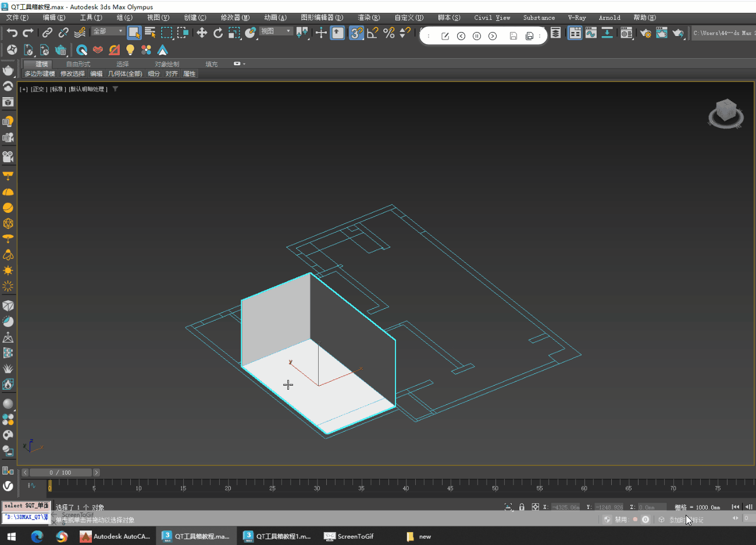756x545 pixels.
Task: Click the previous arrow in the recorder bar
Action: tap(461, 36)
